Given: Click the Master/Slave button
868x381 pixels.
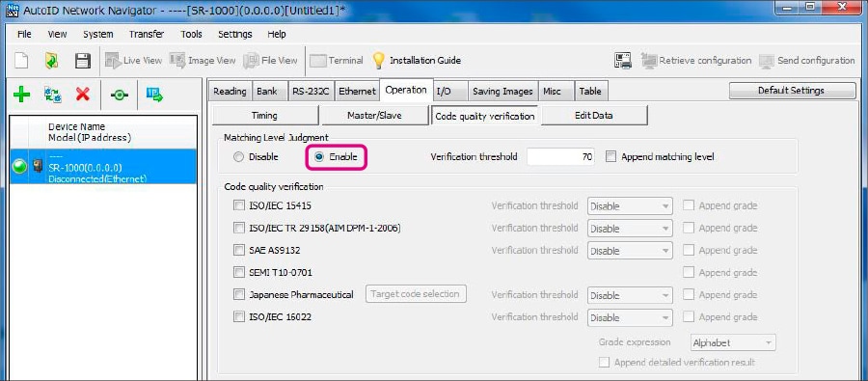Looking at the screenshot, I should tap(374, 116).
